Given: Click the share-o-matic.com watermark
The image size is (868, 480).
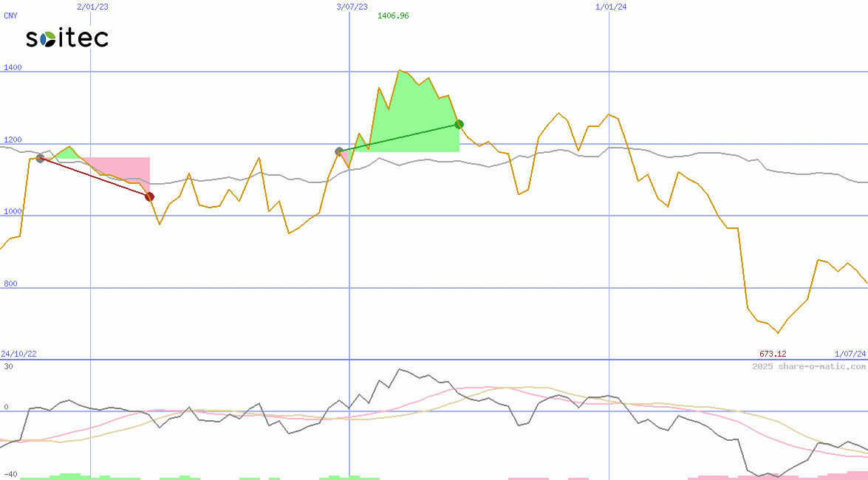Looking at the screenshot, I should coord(809,366).
